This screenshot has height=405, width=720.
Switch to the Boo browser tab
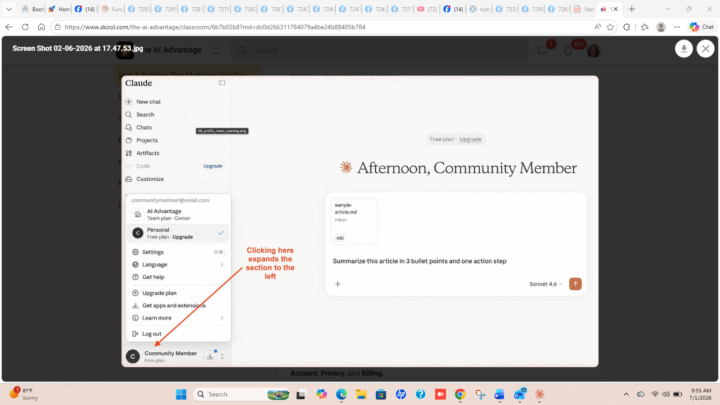coord(32,9)
